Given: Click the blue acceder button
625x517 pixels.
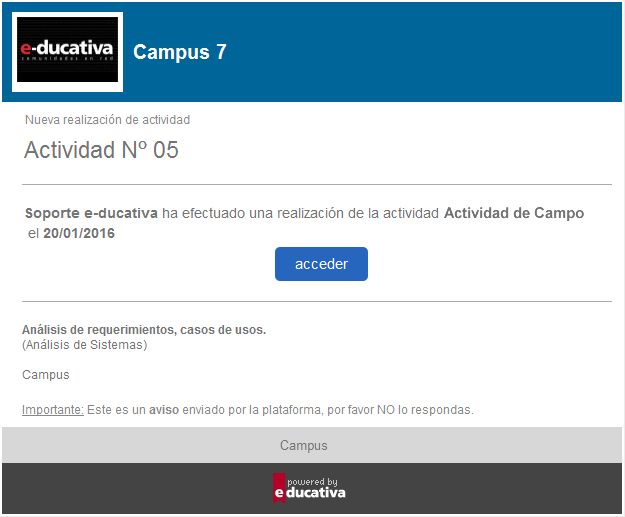Looking at the screenshot, I should click(x=321, y=264).
